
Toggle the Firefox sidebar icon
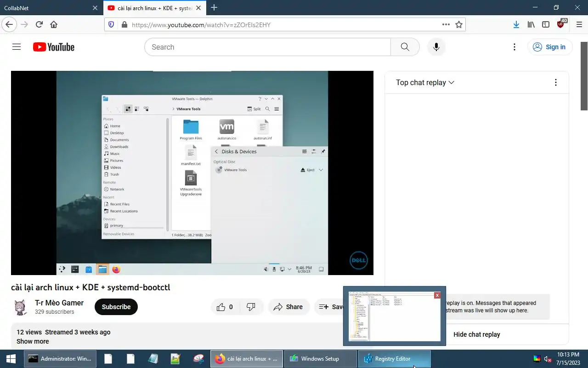(x=546, y=24)
